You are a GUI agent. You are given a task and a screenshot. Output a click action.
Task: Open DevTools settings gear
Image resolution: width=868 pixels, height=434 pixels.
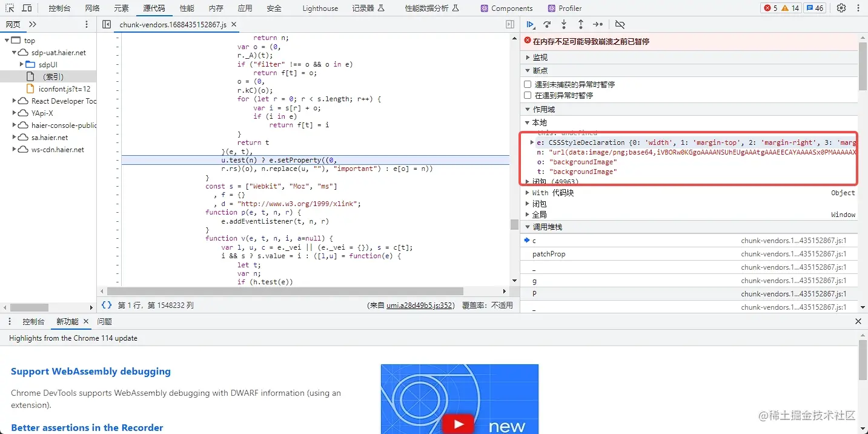(841, 8)
